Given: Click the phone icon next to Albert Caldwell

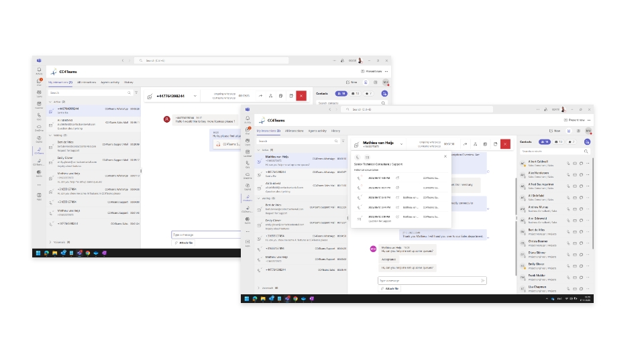Looking at the screenshot, I should click(x=568, y=163).
